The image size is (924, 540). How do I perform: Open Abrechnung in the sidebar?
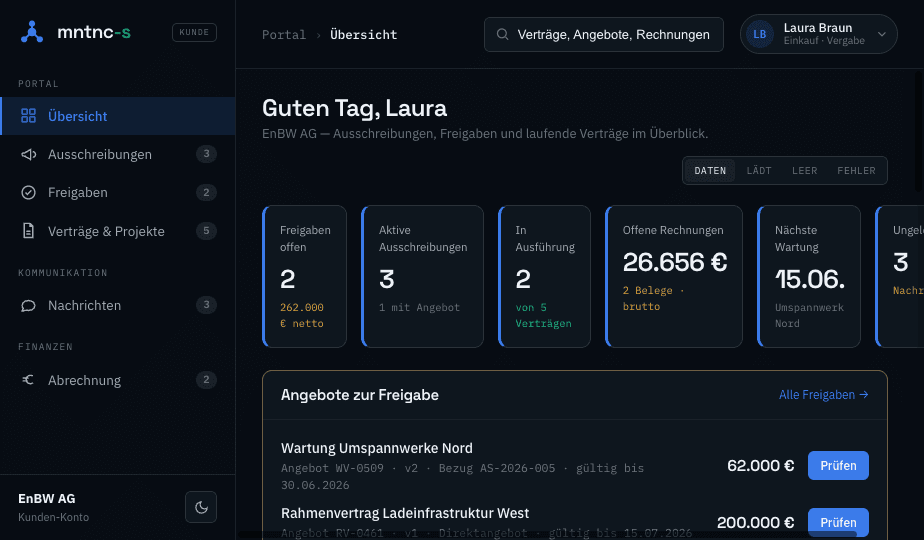tap(118, 380)
